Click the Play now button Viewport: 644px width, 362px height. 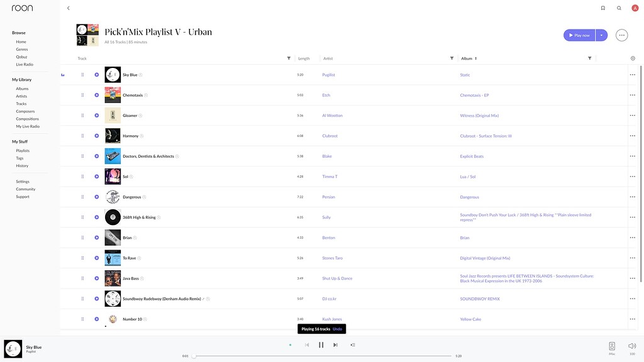pyautogui.click(x=579, y=35)
